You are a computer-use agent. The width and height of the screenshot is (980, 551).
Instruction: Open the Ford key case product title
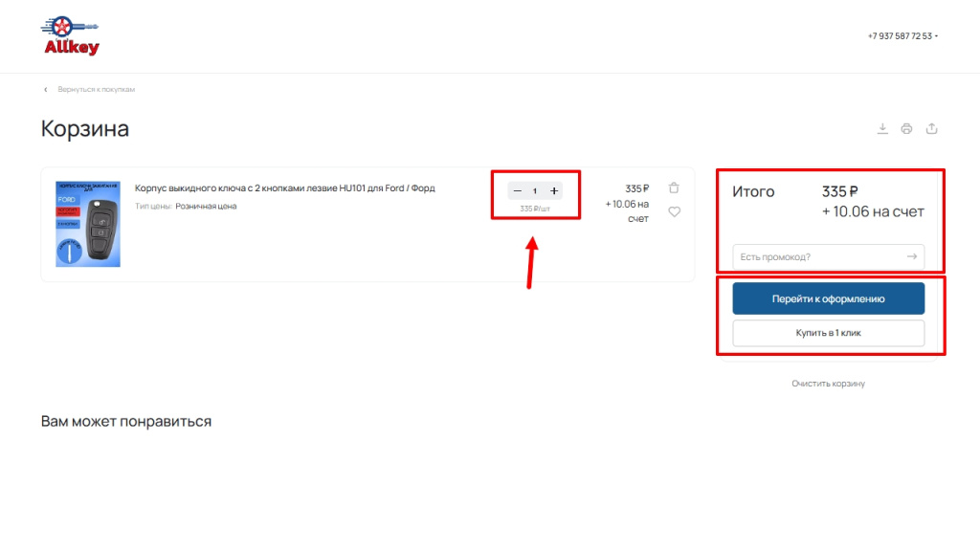284,188
